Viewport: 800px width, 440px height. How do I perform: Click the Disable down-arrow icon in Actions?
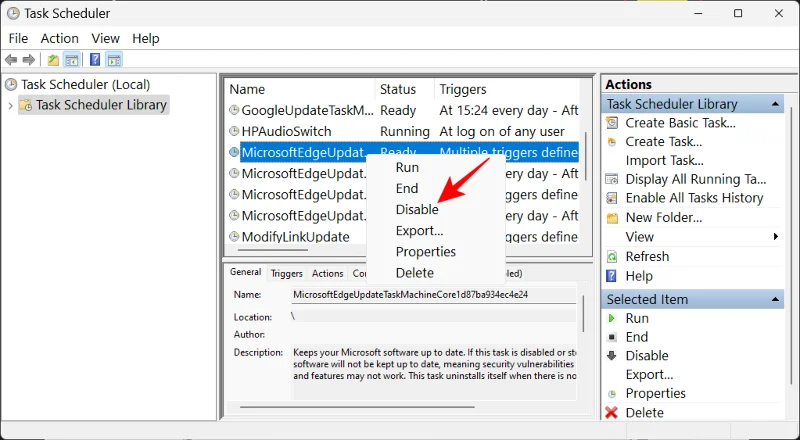[x=612, y=356]
